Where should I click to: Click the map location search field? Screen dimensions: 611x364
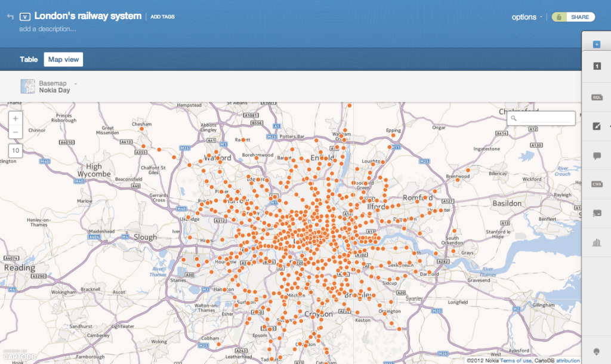pos(545,119)
